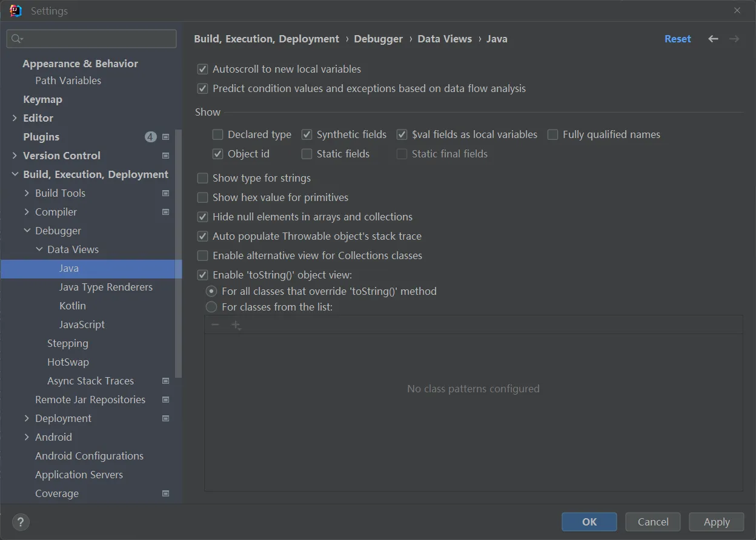This screenshot has height=540, width=756.
Task: Click the Apply button
Action: (x=717, y=522)
